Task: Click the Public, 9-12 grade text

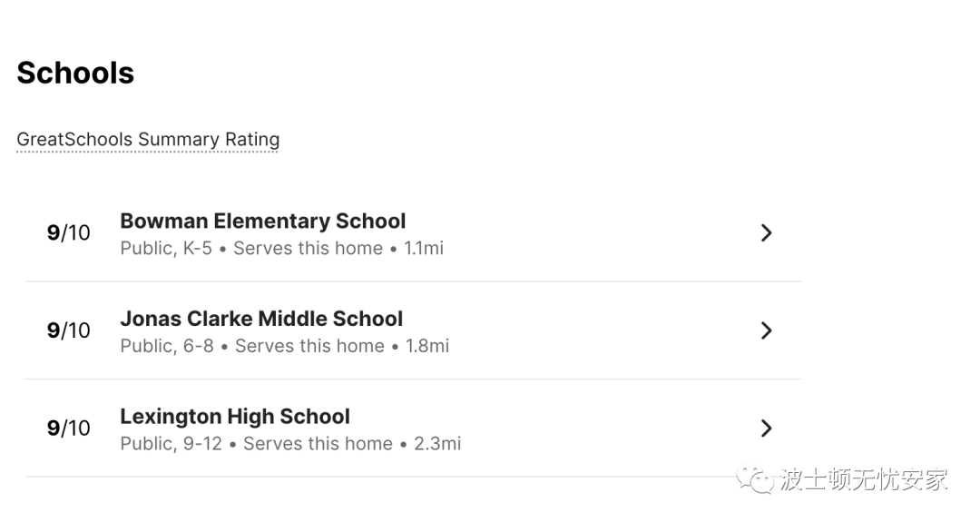Action: pyautogui.click(x=171, y=444)
